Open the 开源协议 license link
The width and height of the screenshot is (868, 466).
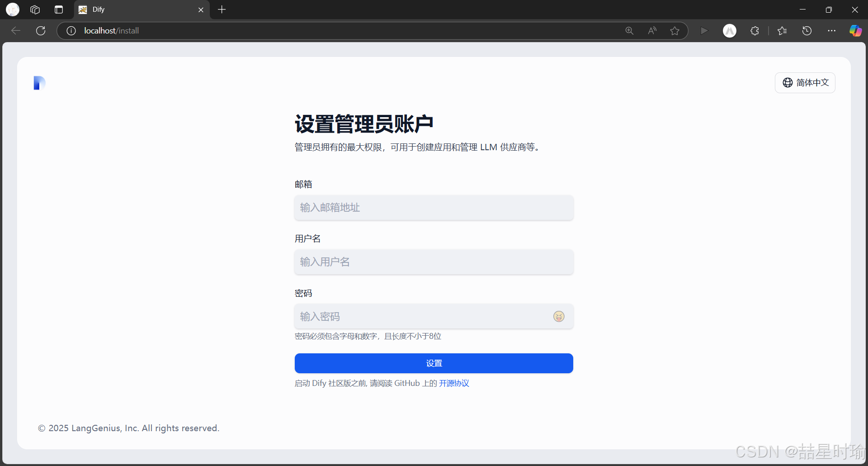pos(454,383)
